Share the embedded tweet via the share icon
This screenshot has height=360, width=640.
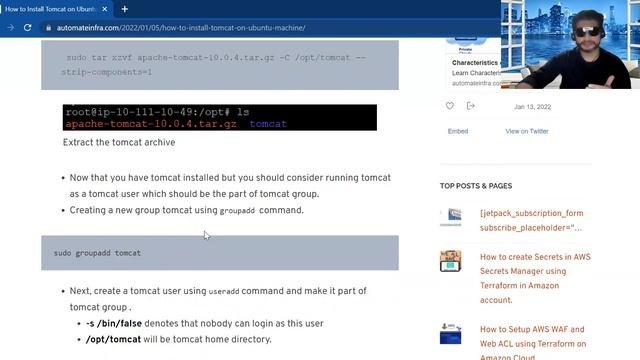pyautogui.click(x=471, y=106)
